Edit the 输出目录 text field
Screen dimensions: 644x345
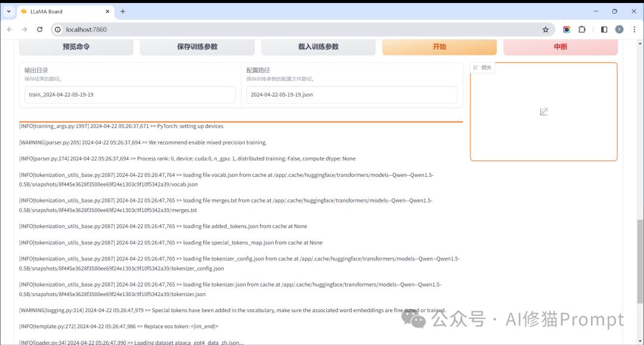[130, 95]
